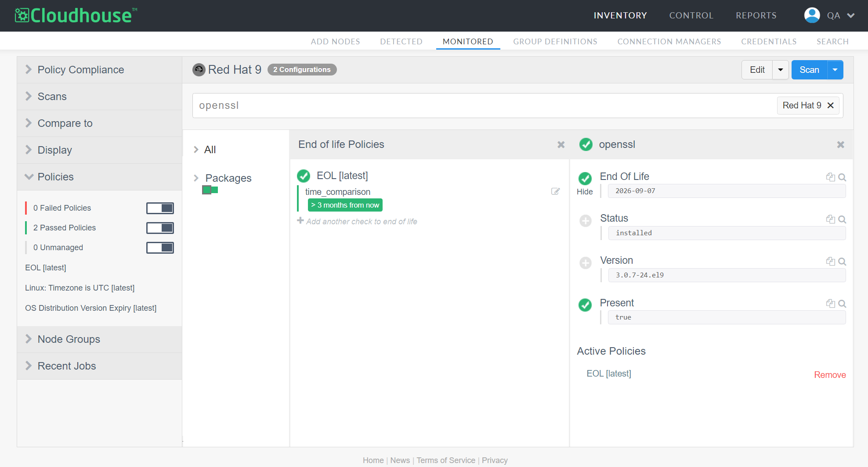The image size is (868, 467).
Task: Open Linux: Timezone is UTC policy
Action: (80, 288)
